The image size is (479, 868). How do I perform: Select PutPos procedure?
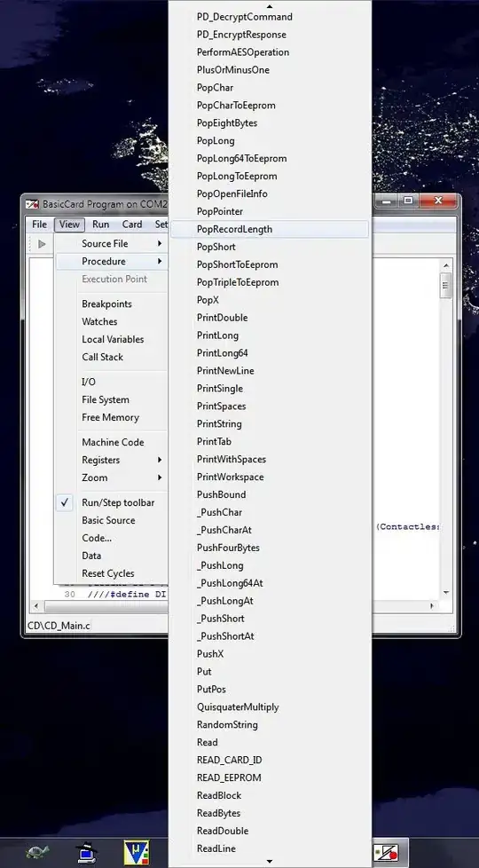point(270,690)
